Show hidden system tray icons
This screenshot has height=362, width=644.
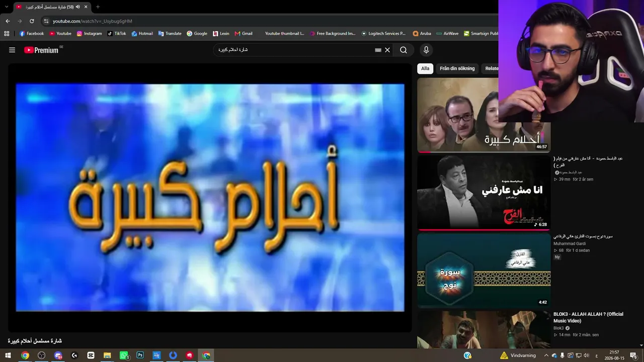click(546, 355)
